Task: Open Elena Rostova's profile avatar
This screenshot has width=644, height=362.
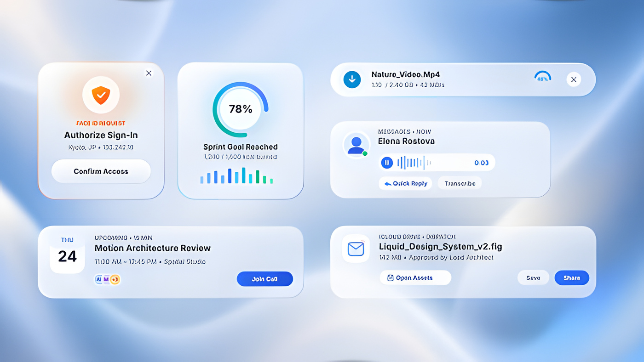Action: click(x=356, y=145)
